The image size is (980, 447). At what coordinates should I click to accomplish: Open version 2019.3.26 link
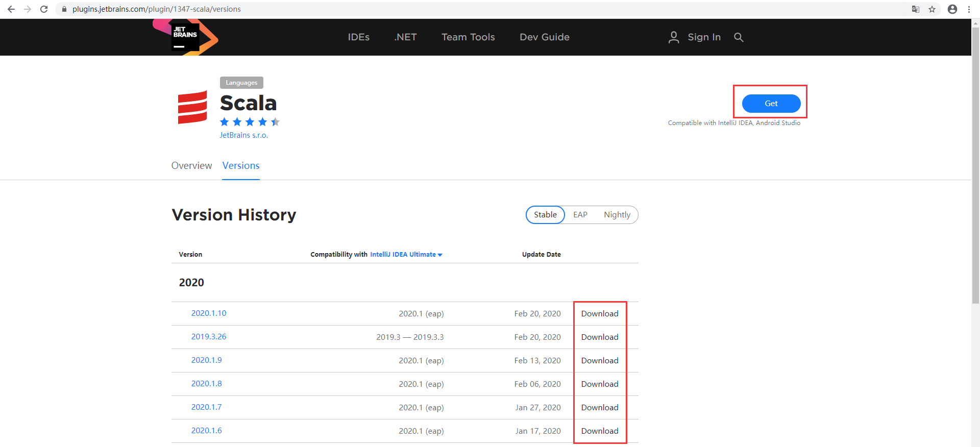pos(209,337)
